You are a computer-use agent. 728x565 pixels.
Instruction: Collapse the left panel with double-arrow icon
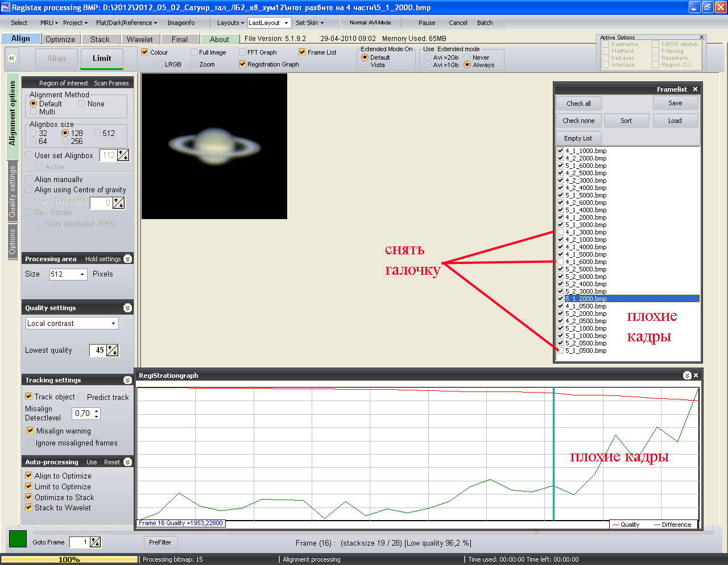[x=11, y=58]
